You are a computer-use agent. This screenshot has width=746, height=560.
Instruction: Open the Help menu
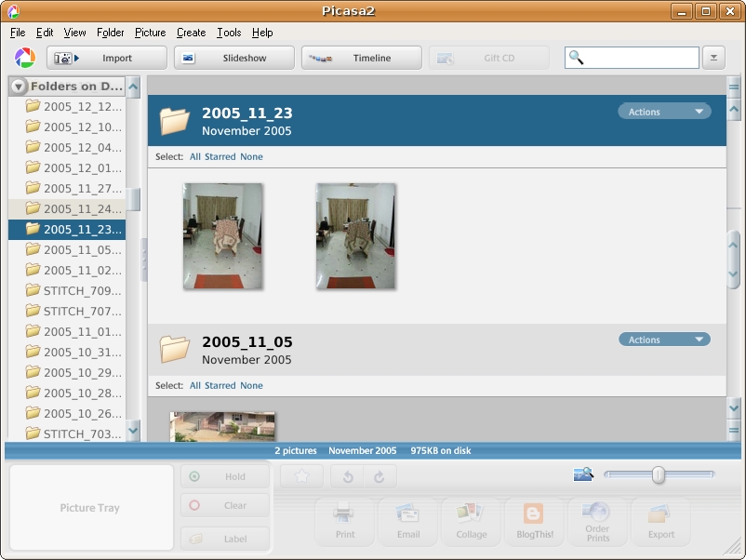pos(262,33)
